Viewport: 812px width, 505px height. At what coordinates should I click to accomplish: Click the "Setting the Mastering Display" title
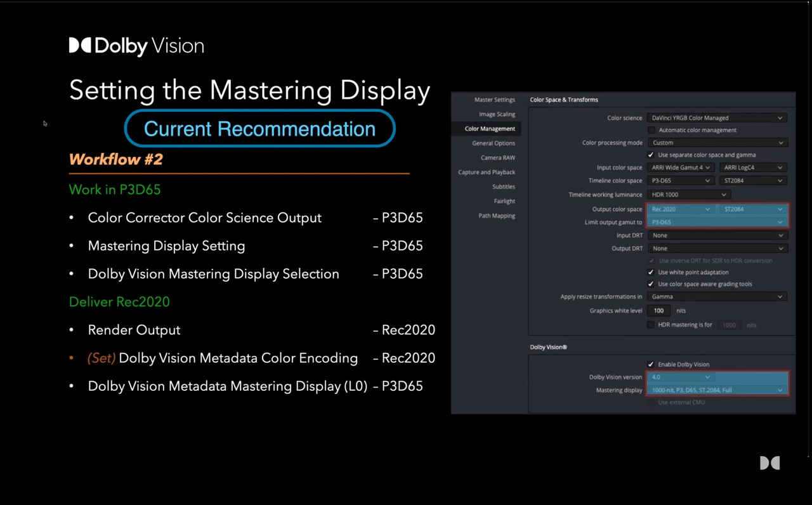click(250, 90)
